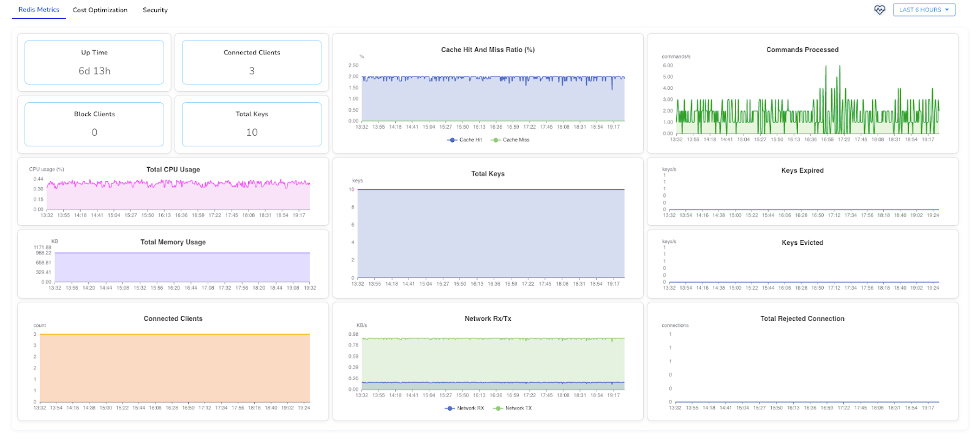Image resolution: width=980 pixels, height=445 pixels.
Task: Click the Keys Expired chart title
Action: click(x=802, y=170)
